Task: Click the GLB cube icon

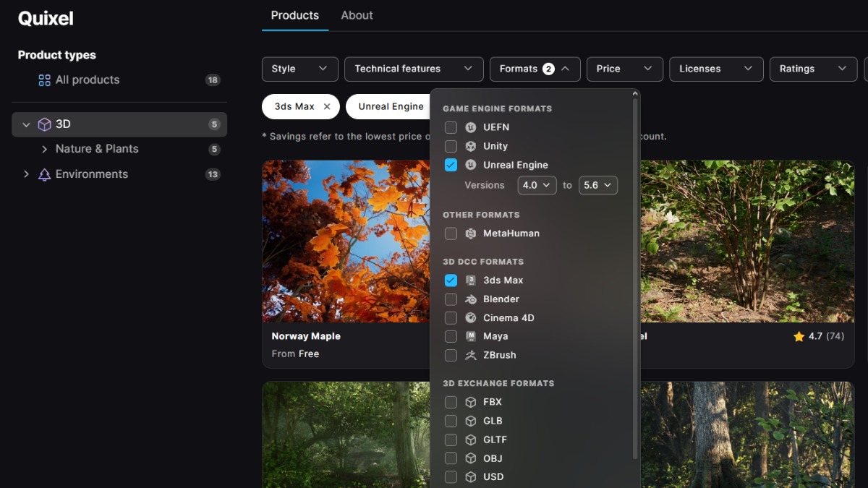Action: [x=471, y=421]
